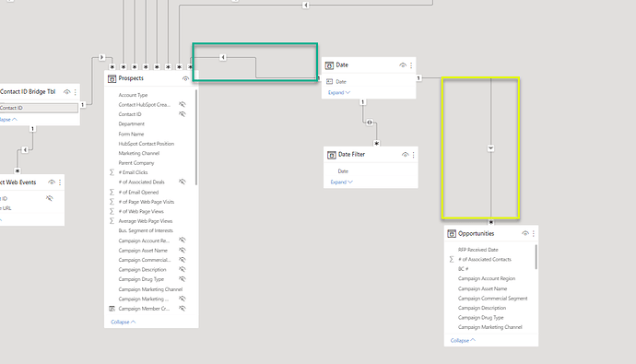Image resolution: width=636 pixels, height=364 pixels.
Task: Click sigma icon beside # of Web Page Views
Action: 112,211
